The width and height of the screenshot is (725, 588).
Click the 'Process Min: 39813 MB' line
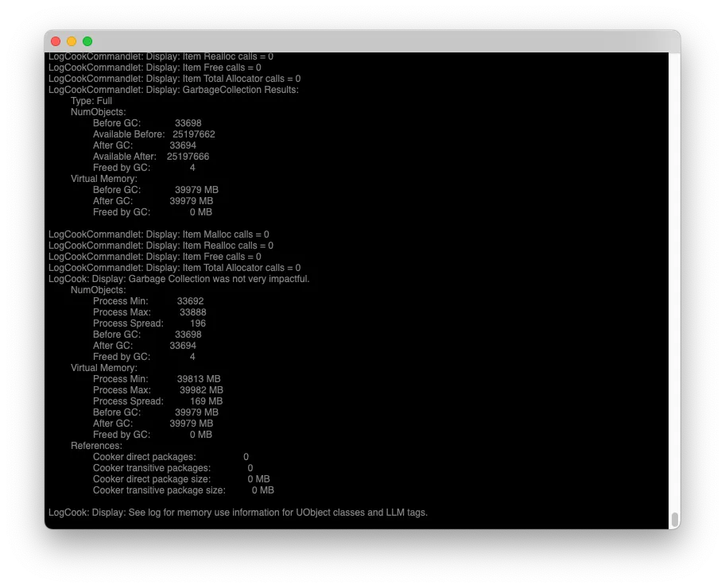tap(157, 379)
